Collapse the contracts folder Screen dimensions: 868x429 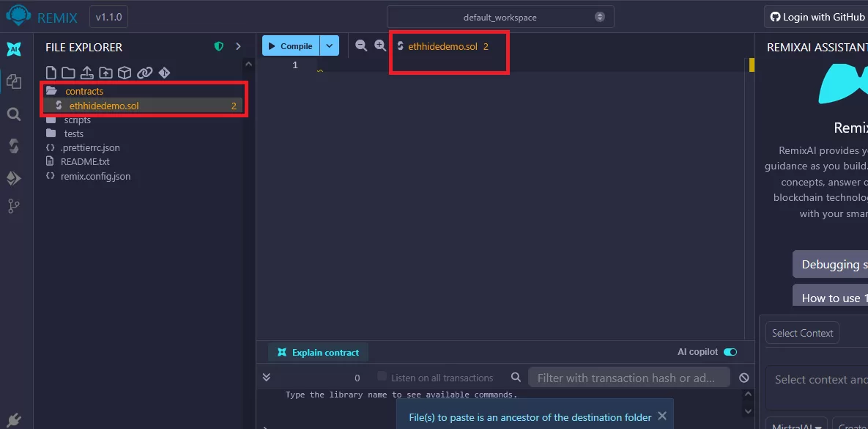click(x=51, y=91)
